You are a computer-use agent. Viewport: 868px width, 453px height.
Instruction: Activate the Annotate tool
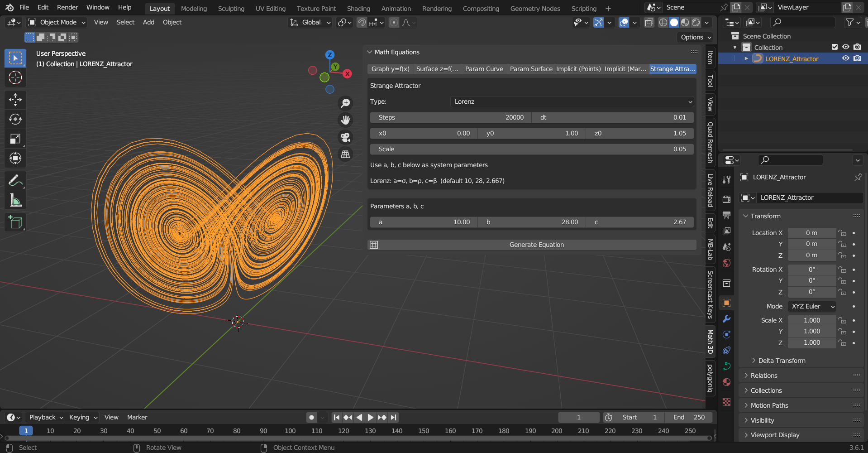coord(15,180)
